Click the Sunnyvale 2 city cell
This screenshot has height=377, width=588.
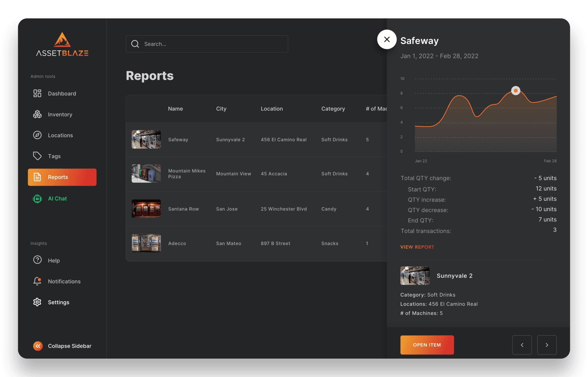point(230,139)
